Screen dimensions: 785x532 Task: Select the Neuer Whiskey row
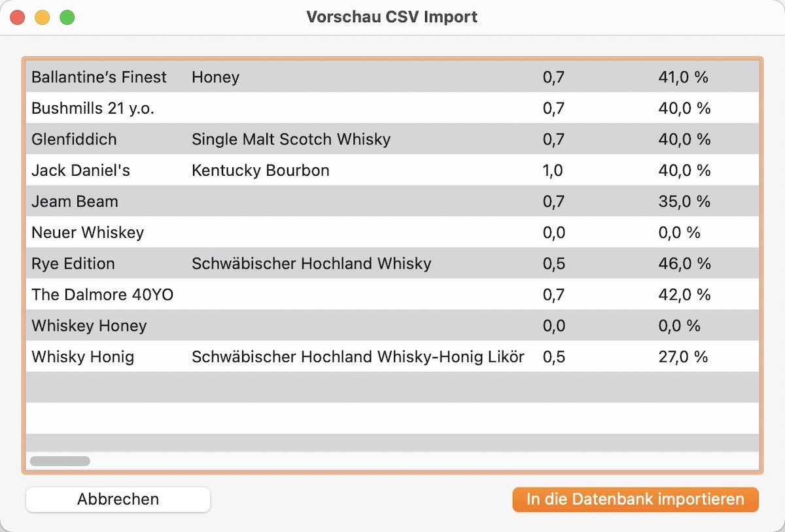(392, 232)
